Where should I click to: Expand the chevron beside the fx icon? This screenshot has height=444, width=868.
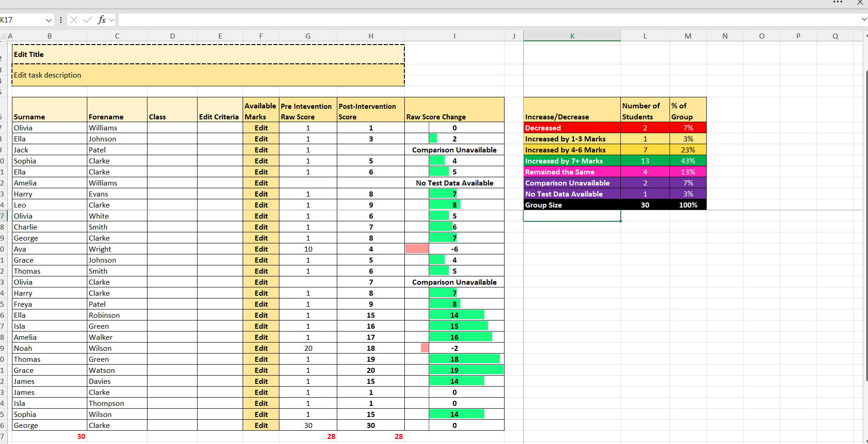[x=112, y=20]
